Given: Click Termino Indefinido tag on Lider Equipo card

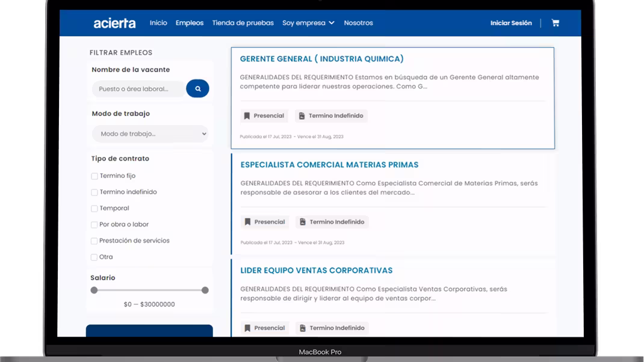Looking at the screenshot, I should pyautogui.click(x=332, y=328).
